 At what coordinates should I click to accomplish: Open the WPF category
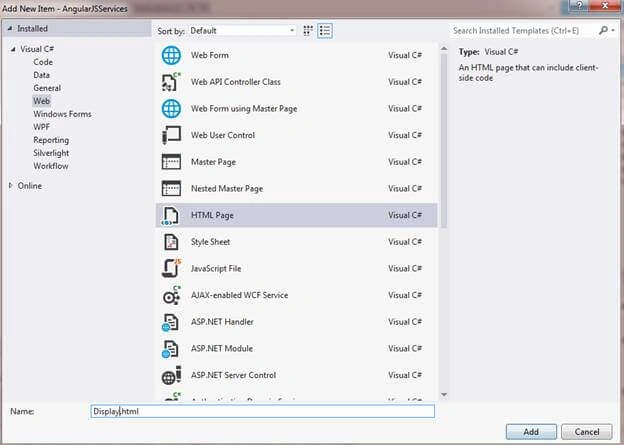[41, 127]
